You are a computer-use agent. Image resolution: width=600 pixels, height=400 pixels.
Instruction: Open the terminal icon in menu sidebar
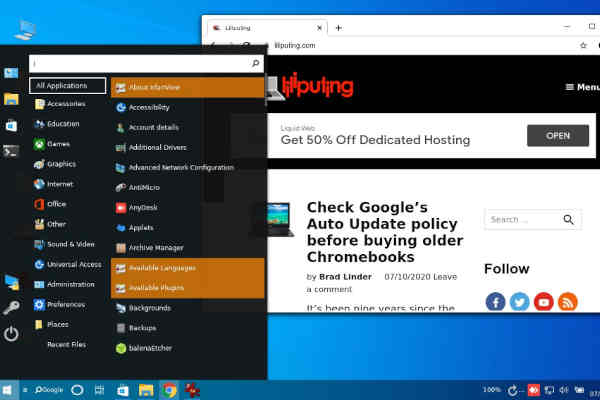point(11,152)
